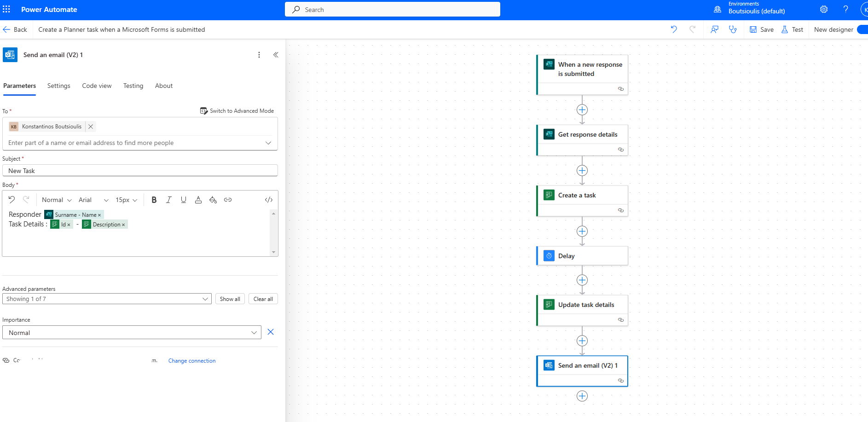Click the body editor scrollbar down arrow
The image size is (868, 422).
point(274,252)
